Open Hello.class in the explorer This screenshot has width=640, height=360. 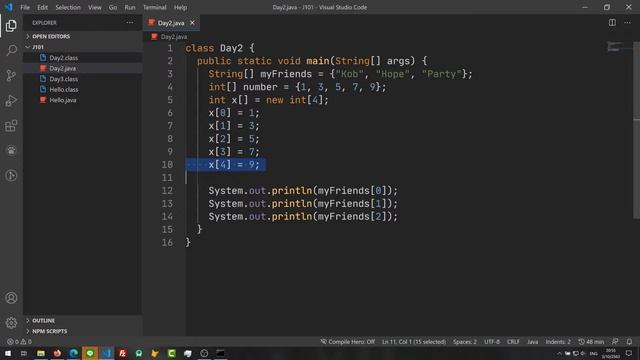[x=83, y=89]
